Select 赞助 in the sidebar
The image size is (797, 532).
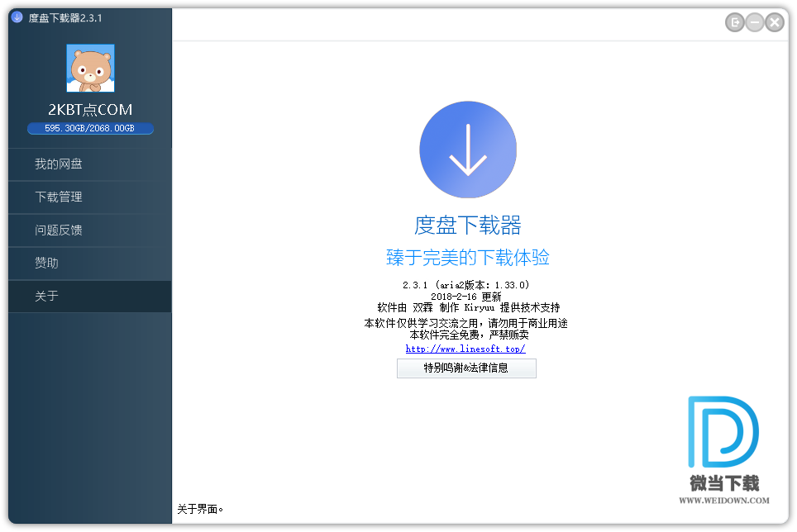coord(47,264)
